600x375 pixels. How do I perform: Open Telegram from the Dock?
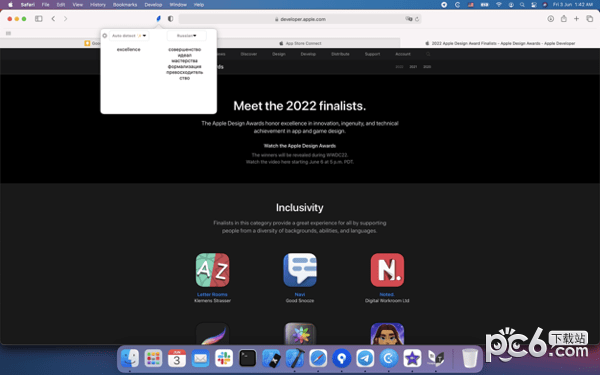pos(365,359)
